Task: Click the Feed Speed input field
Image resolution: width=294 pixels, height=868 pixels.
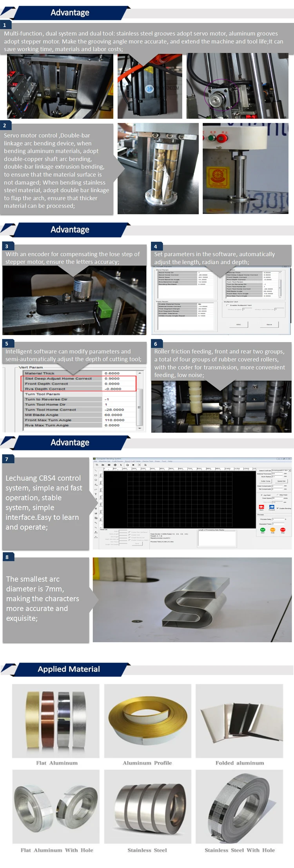Action: (278, 498)
